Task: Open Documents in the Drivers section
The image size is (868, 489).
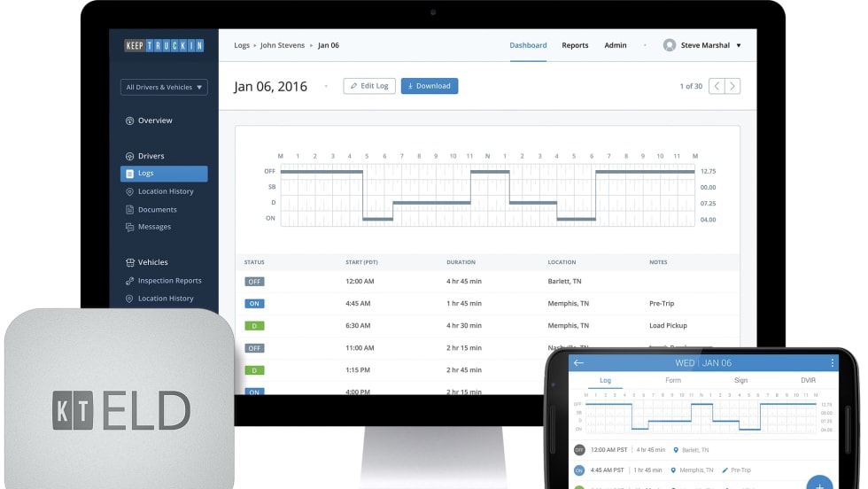Action: [157, 210]
